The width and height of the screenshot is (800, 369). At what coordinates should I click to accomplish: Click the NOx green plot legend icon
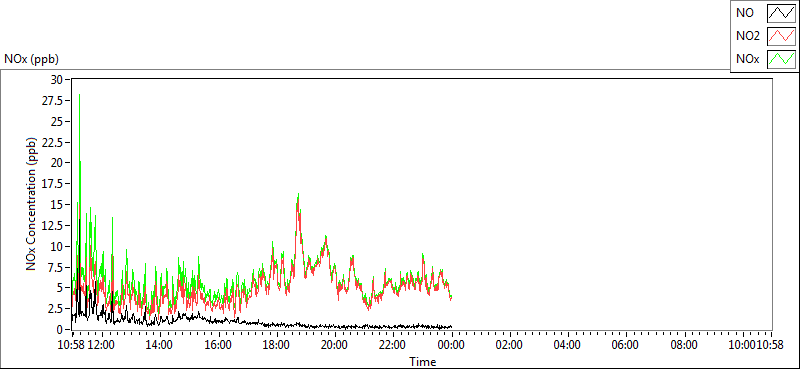click(782, 59)
